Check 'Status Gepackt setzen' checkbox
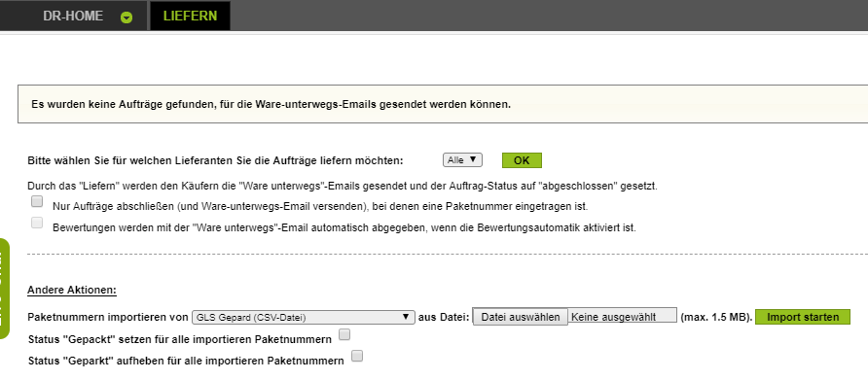Image resolution: width=868 pixels, height=380 pixels. point(344,334)
